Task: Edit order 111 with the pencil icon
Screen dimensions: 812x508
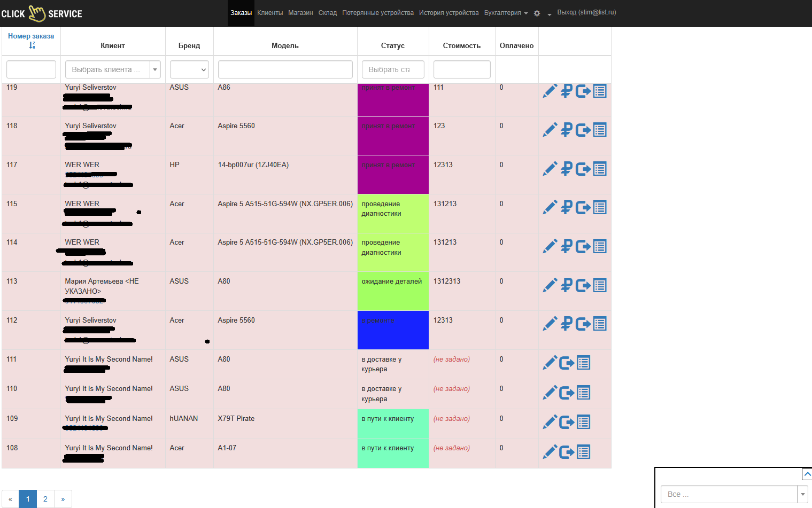Action: click(x=550, y=363)
